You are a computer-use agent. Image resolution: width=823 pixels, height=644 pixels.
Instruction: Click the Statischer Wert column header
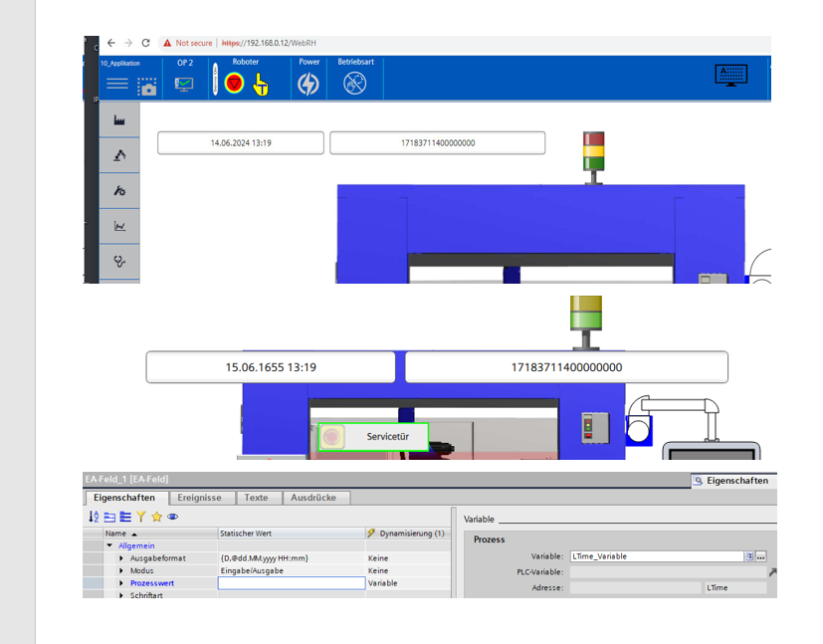292,534
